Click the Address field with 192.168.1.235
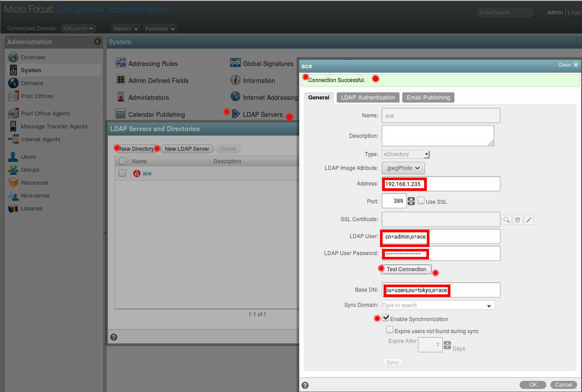The image size is (582, 392). [441, 184]
